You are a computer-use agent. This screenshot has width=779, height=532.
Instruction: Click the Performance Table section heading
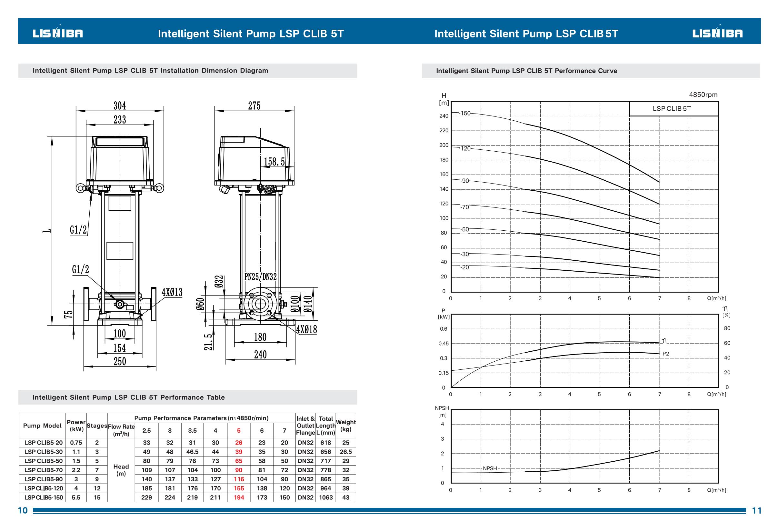tap(128, 397)
